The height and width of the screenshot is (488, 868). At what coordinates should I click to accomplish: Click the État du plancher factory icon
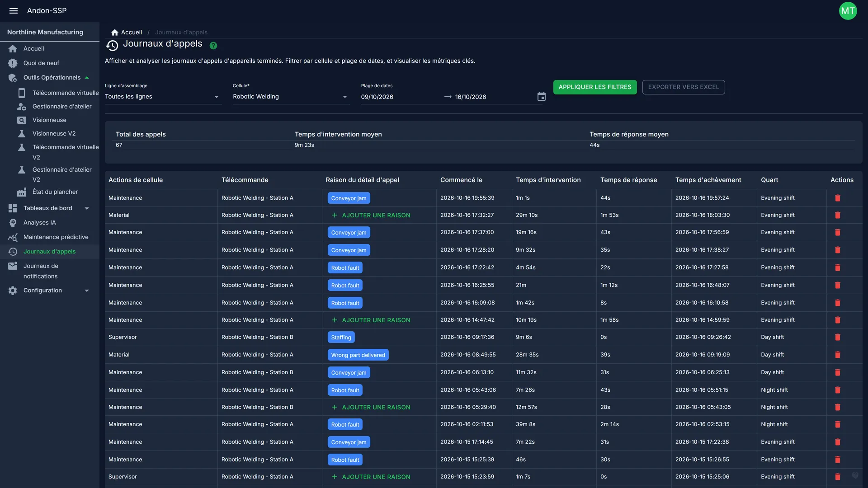pyautogui.click(x=22, y=192)
